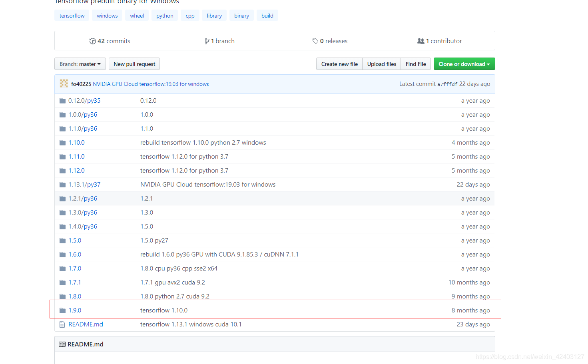Select the python topic tag
588x364 pixels.
(165, 16)
